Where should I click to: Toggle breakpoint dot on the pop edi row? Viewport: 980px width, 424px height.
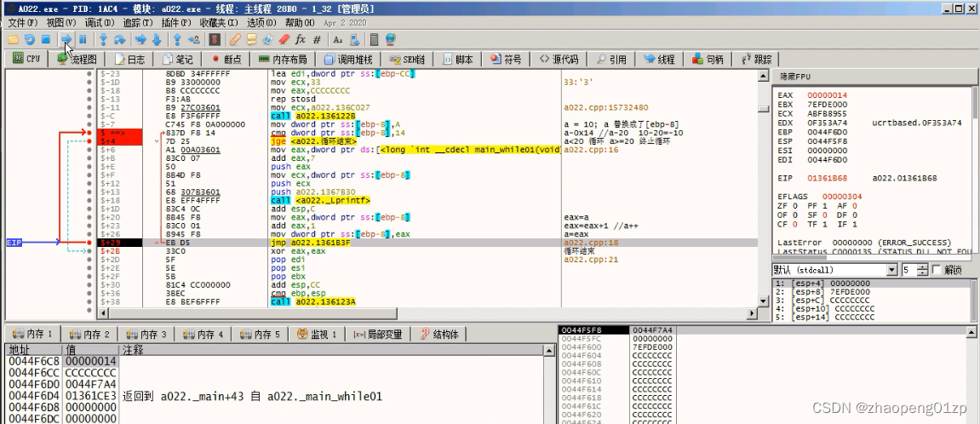[90, 260]
